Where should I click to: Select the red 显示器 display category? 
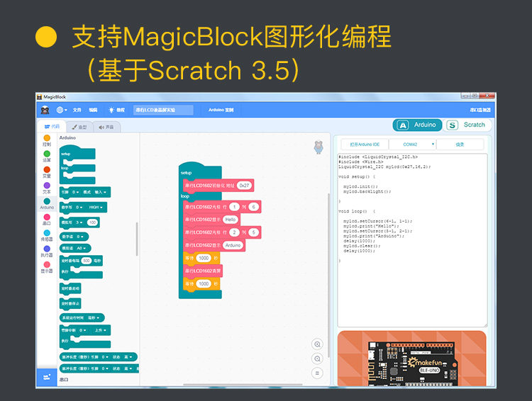coord(47,267)
